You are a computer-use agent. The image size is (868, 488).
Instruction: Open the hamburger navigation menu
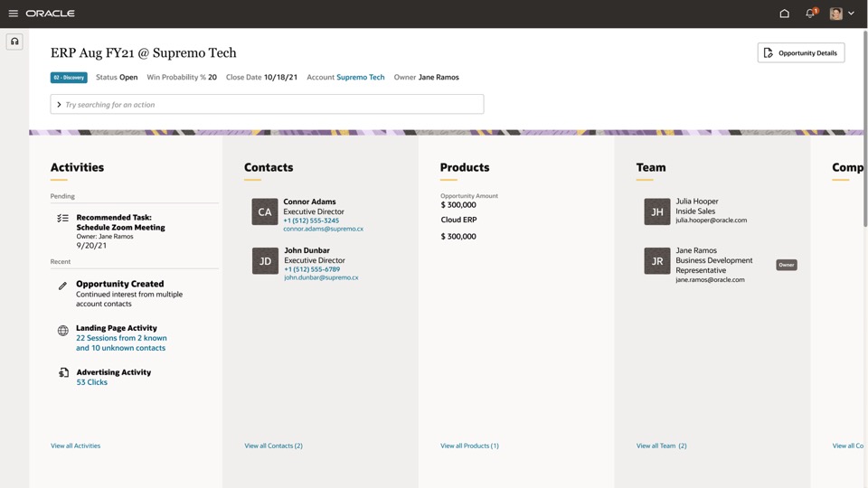pyautogui.click(x=14, y=14)
